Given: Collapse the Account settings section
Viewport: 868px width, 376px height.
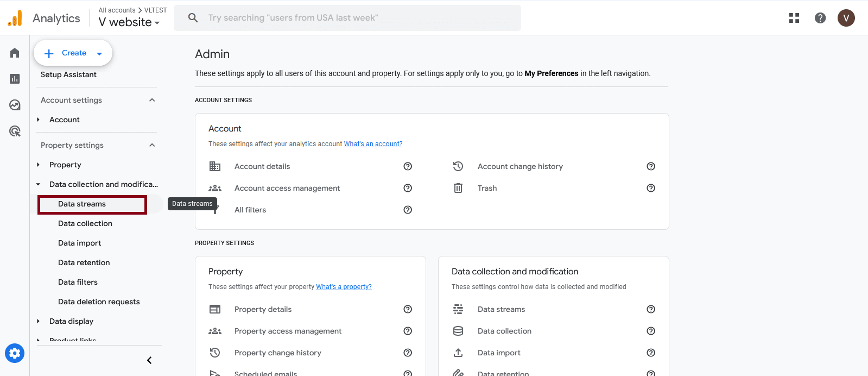Looking at the screenshot, I should click(152, 100).
